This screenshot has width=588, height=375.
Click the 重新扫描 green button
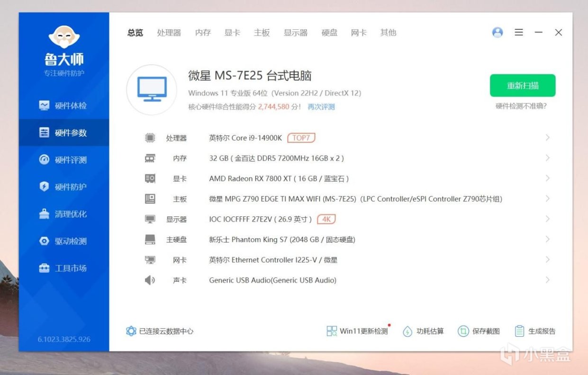click(523, 86)
